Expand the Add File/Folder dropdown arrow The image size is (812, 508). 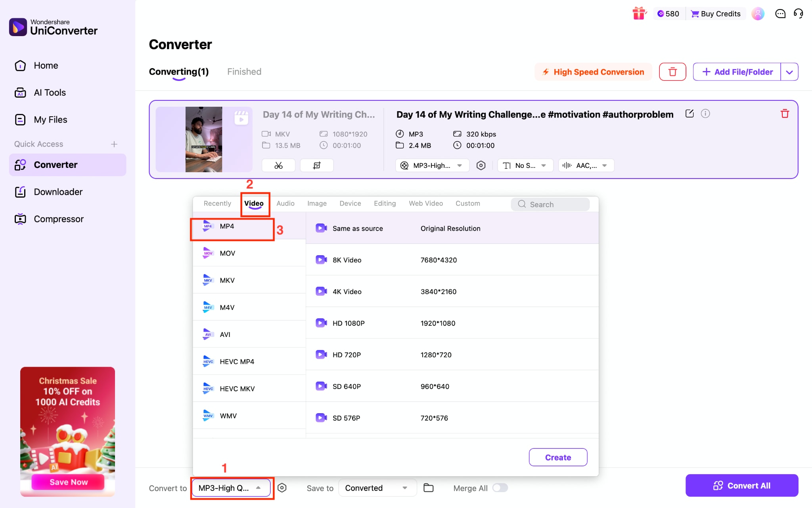pos(789,72)
